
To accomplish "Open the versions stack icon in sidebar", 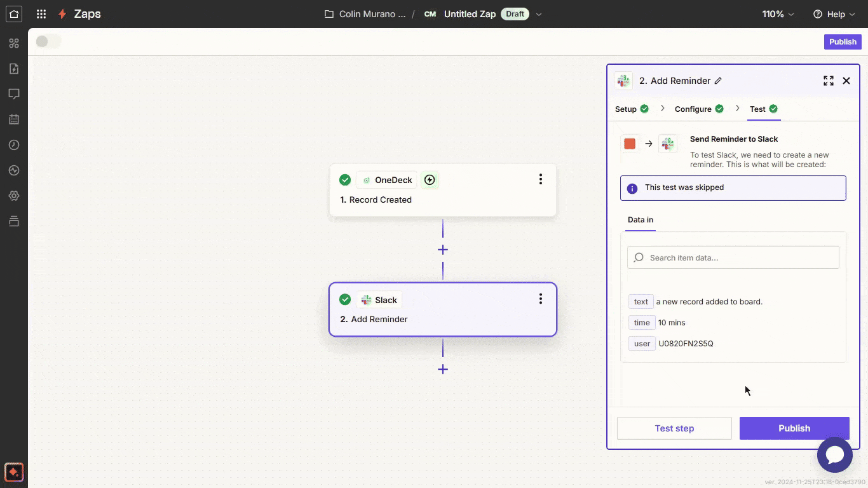I will [14, 221].
